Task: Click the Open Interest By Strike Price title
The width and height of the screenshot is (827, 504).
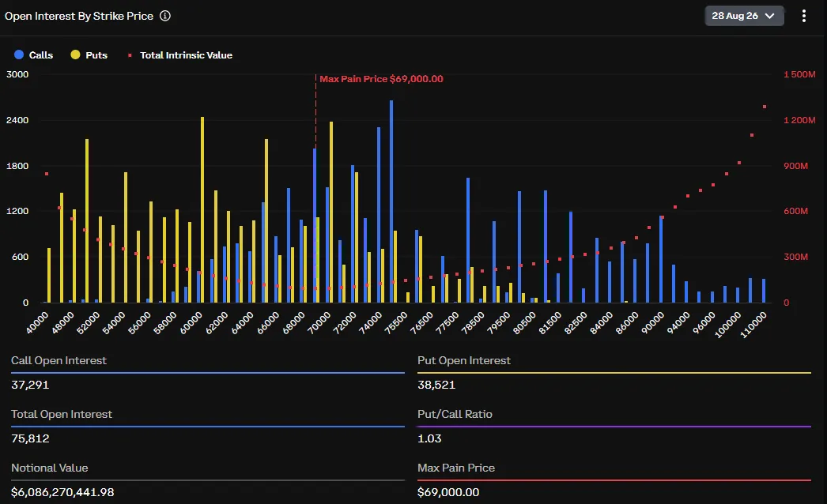Action: tap(79, 16)
